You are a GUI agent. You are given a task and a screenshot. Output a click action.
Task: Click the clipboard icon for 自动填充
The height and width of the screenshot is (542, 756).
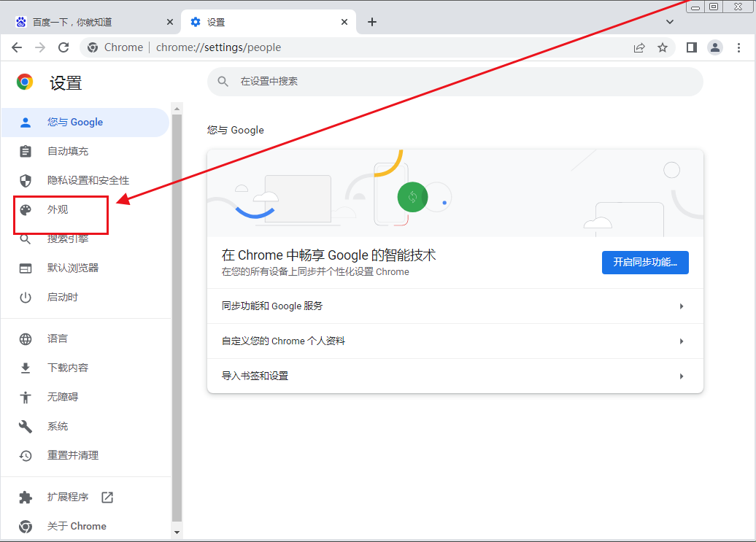tap(26, 151)
